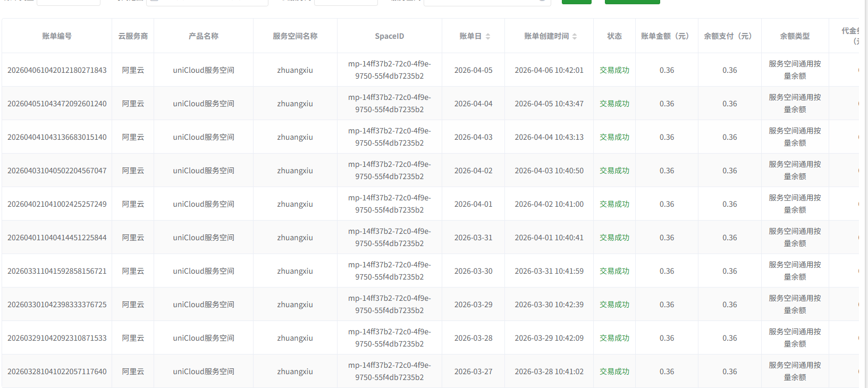Screen dimensions: 868x388
Task: Sort table by 账单创建时间 column arrows
Action: click(x=574, y=36)
